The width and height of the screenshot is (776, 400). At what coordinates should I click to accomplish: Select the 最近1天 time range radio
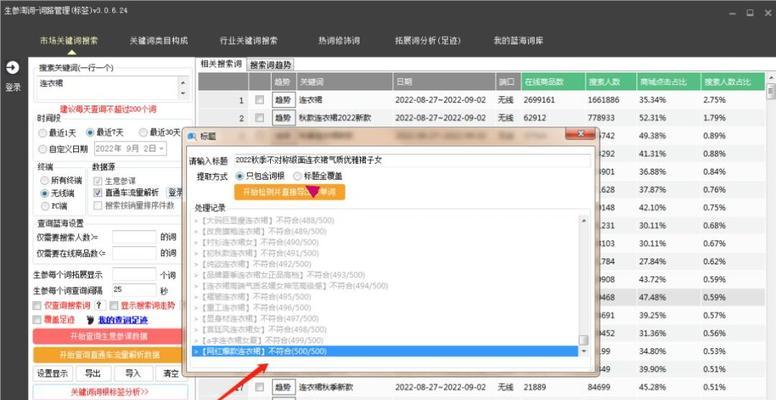[43, 133]
